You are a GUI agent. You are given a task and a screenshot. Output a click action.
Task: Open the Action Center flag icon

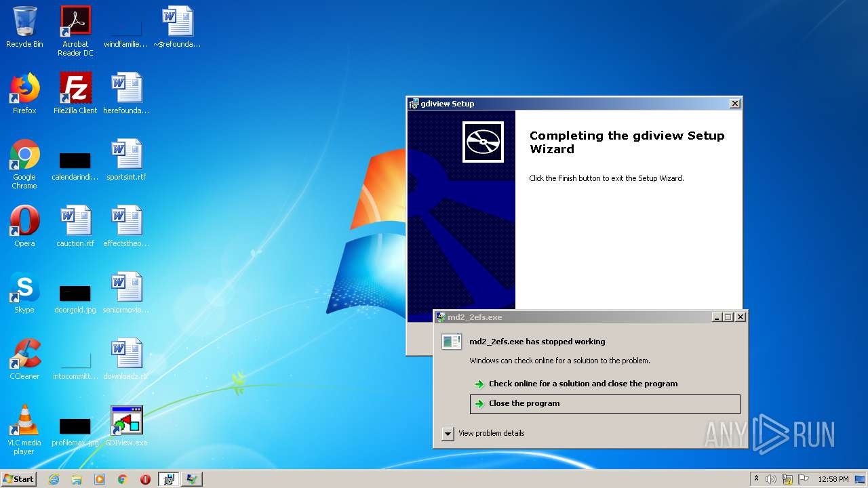[x=804, y=479]
